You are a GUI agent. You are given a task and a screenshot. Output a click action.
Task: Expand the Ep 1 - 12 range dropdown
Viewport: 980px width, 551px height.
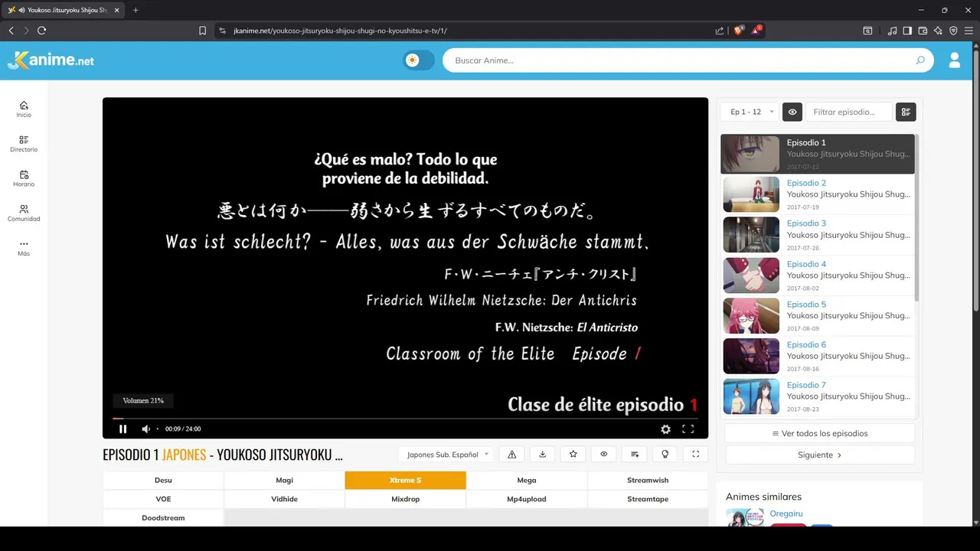click(750, 112)
